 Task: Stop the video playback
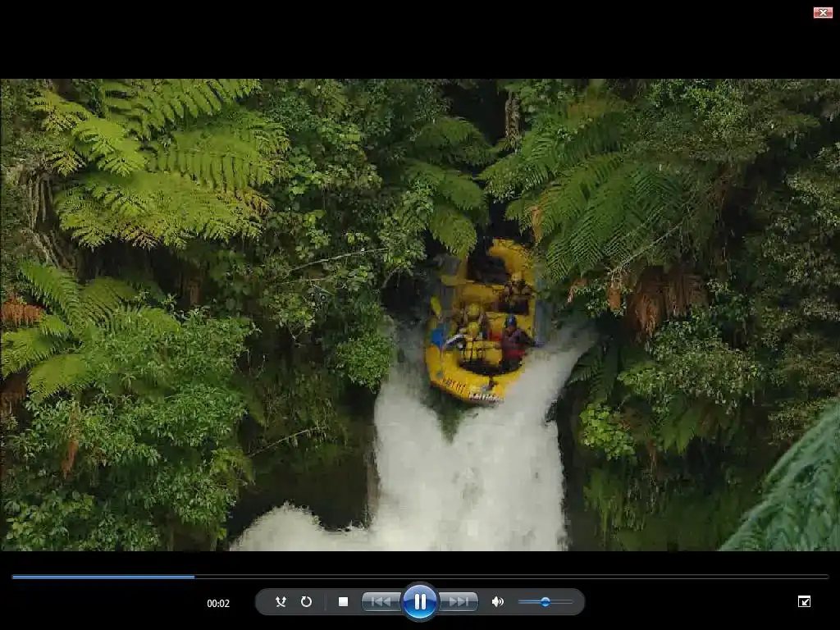coord(344,601)
